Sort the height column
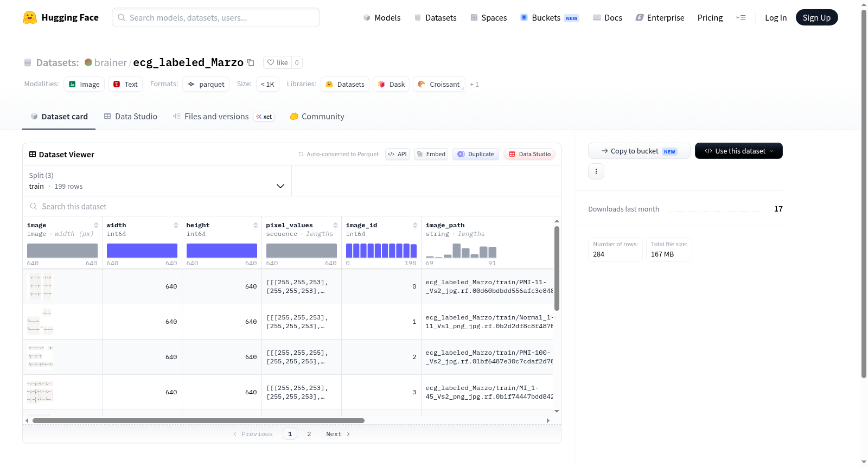This screenshot has width=868, height=467. click(x=256, y=225)
